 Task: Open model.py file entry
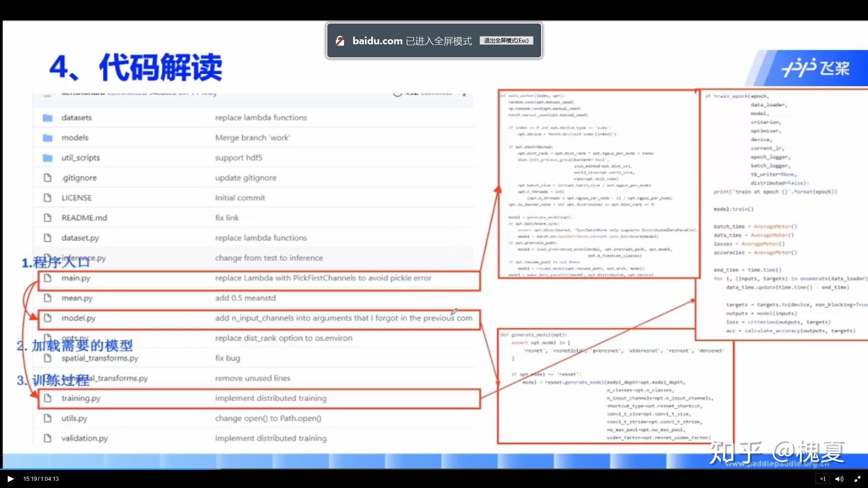(x=79, y=319)
